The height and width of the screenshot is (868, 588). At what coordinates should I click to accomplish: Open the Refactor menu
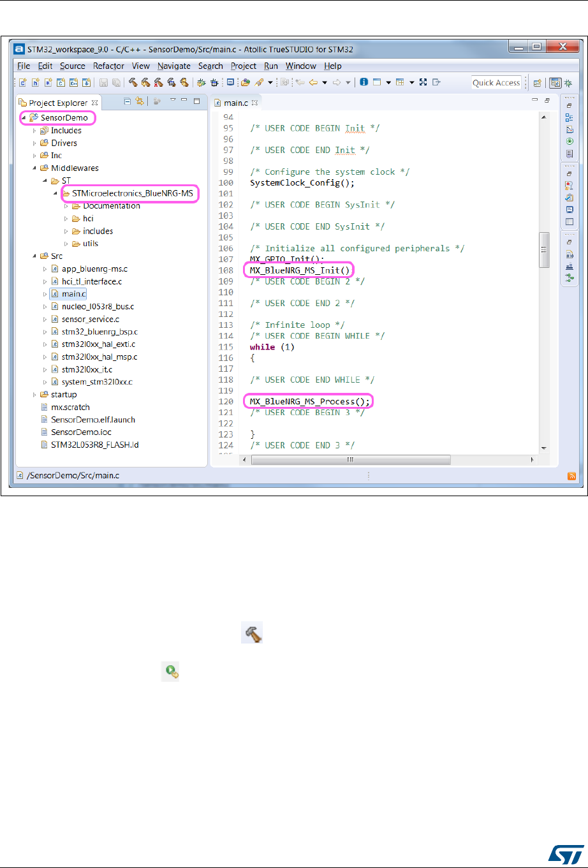108,66
